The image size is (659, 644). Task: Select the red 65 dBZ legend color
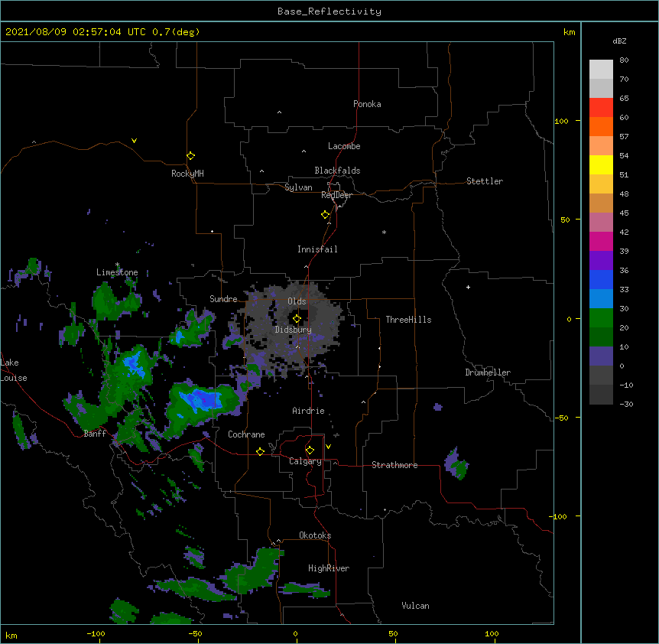[601, 107]
